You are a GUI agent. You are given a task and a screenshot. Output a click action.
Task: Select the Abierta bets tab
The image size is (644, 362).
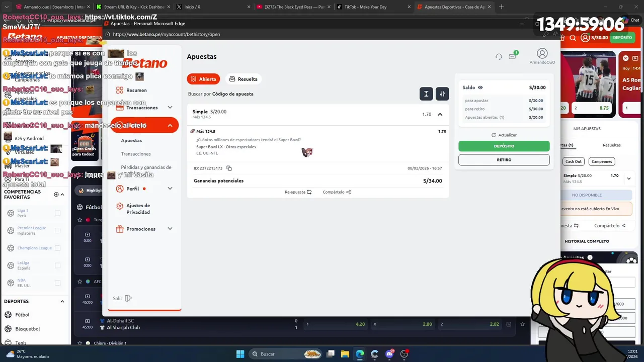point(203,79)
